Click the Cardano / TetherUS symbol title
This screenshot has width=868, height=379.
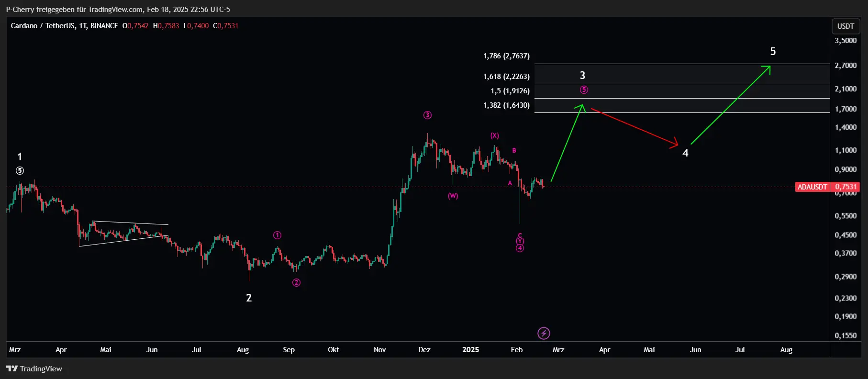coord(64,26)
